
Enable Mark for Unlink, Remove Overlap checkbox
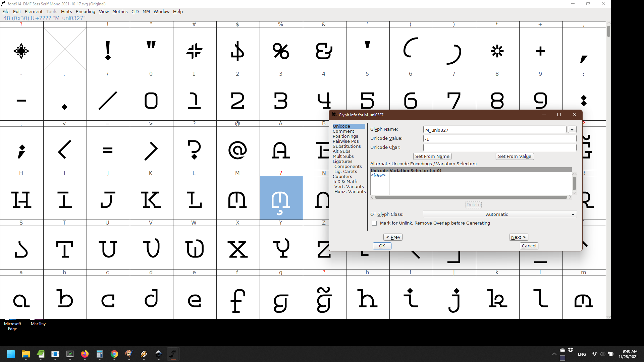click(374, 223)
